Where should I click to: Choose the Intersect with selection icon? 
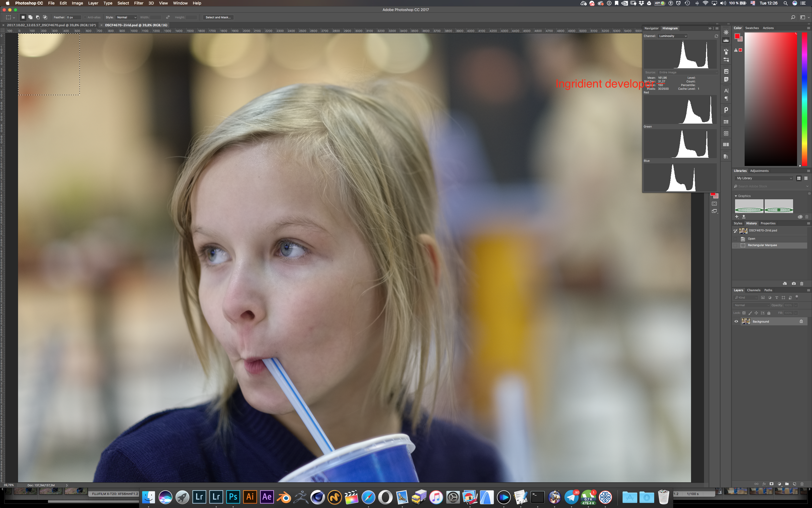45,17
